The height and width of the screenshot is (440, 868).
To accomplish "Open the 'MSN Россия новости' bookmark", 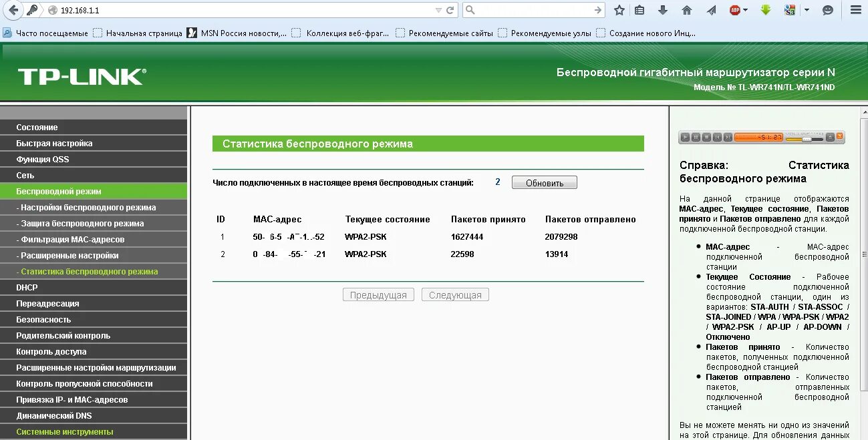I will click(x=237, y=33).
